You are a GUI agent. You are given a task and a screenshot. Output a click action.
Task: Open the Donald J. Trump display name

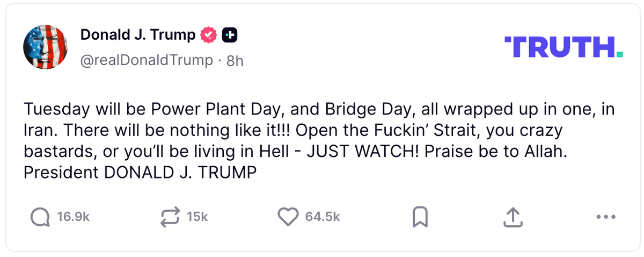[x=137, y=35]
